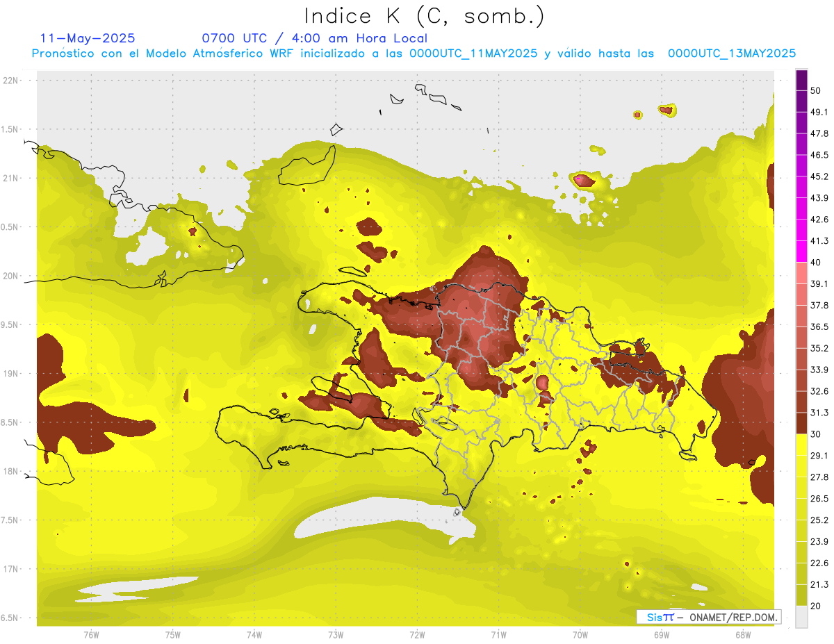Click the longitude label "76W"

click(x=91, y=635)
